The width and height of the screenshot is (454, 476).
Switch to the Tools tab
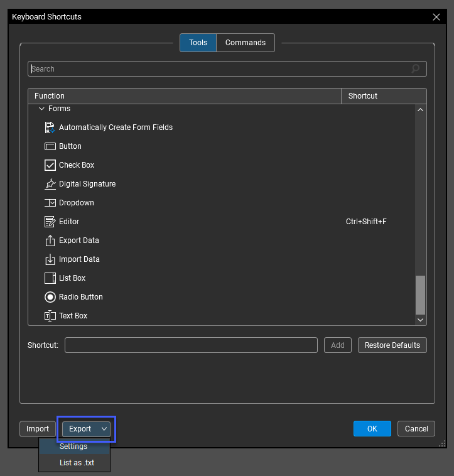(x=198, y=43)
